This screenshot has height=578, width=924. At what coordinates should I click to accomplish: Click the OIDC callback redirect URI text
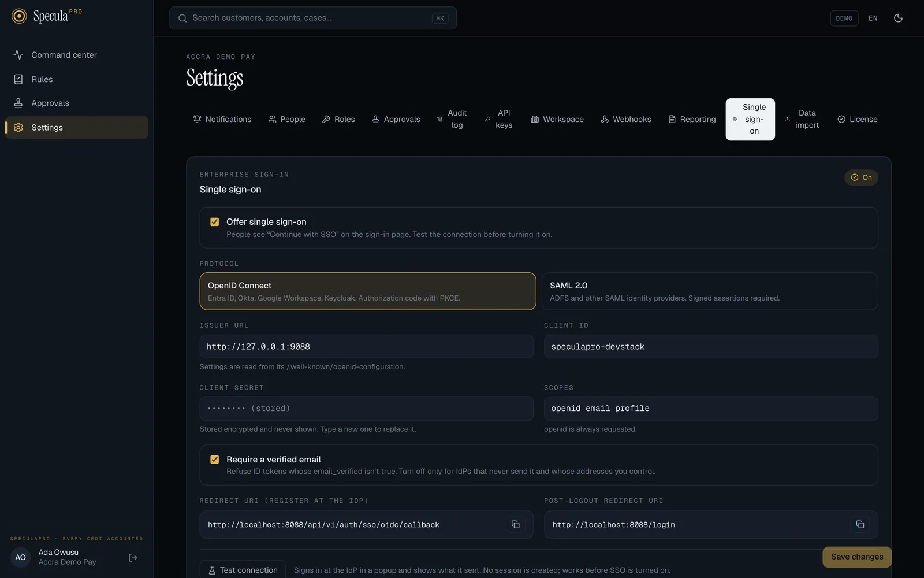point(323,525)
